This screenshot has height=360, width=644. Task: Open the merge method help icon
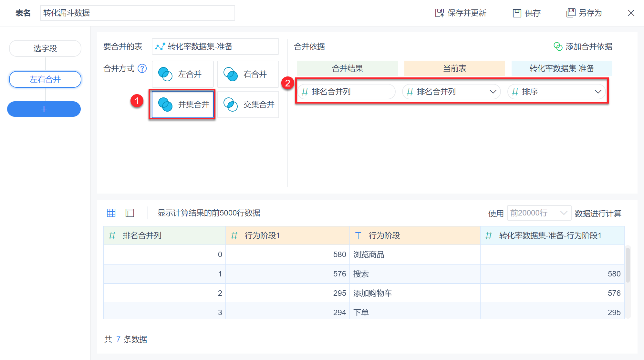pos(142,68)
